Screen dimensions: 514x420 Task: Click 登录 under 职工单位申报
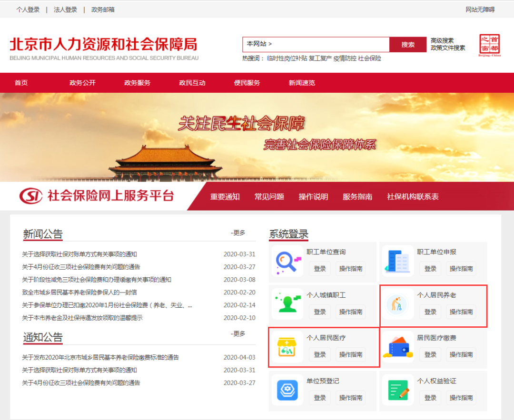tap(430, 269)
